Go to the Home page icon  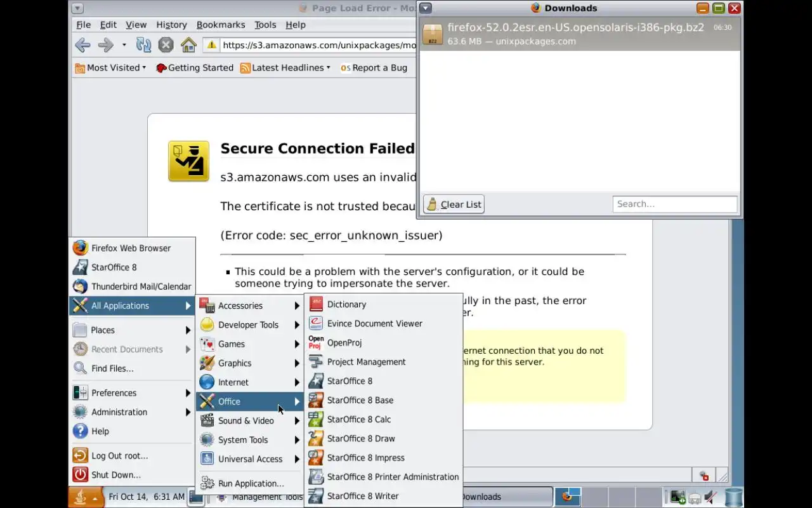coord(188,45)
